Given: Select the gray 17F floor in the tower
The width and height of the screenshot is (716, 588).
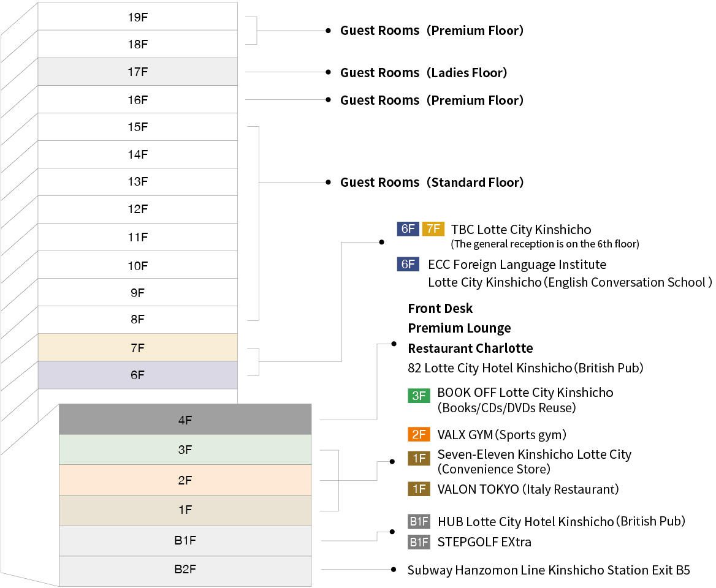Looking at the screenshot, I should click(x=137, y=72).
